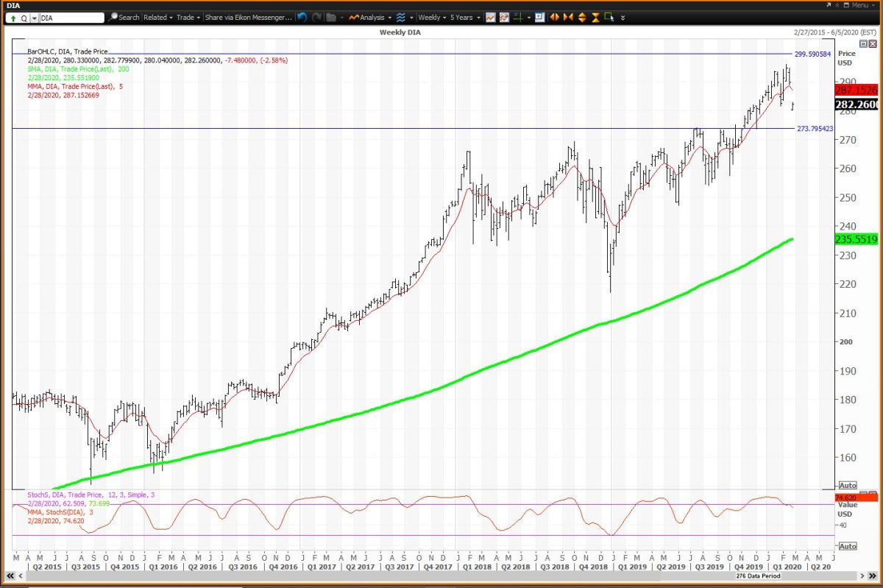Open the Analysis menu
883x588 pixels.
pyautogui.click(x=372, y=17)
